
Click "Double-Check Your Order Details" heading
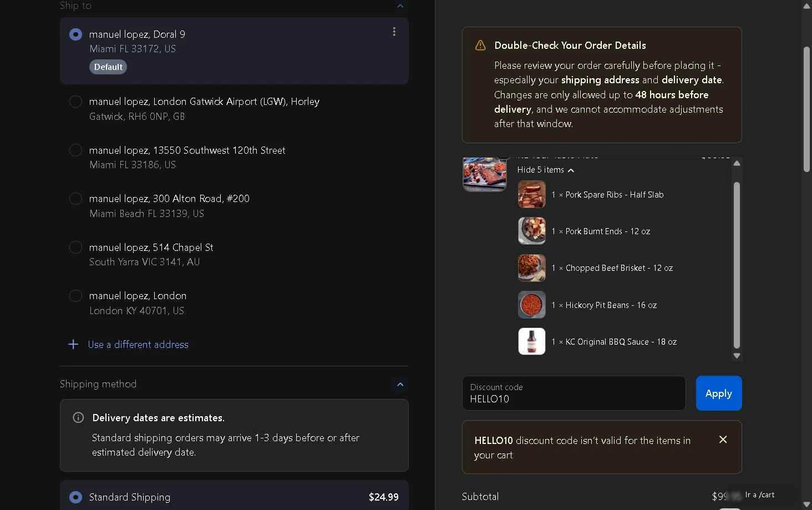[x=570, y=46]
